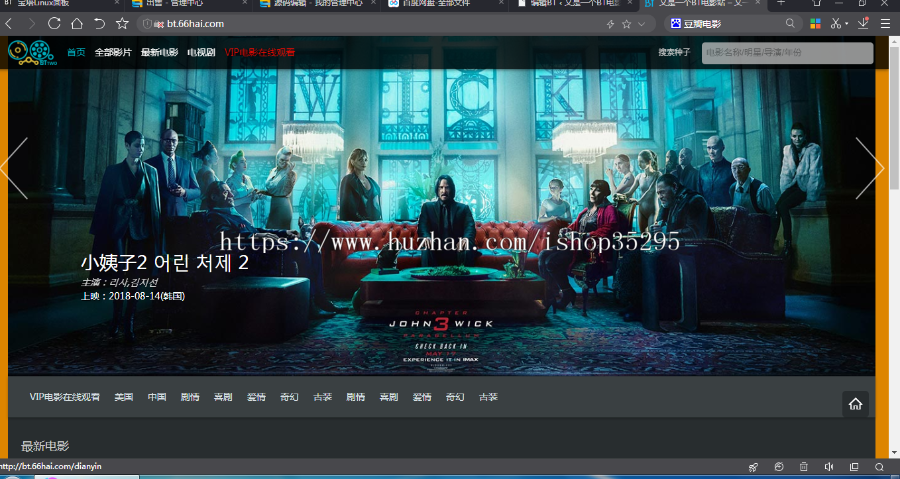Viewport: 900px width, 479px height.
Task: Open 最新电影 navigation item
Action: 160,52
